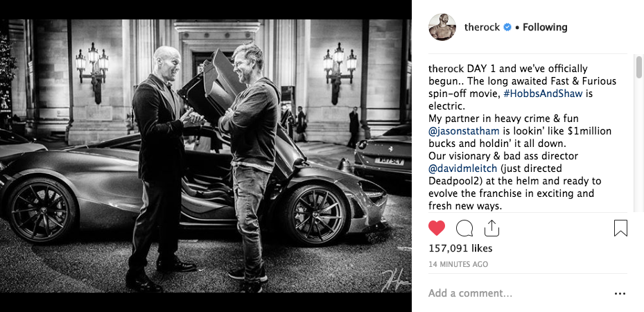The height and width of the screenshot is (312, 644).
Task: Click the caption scrollbar thumb
Action: [639, 67]
